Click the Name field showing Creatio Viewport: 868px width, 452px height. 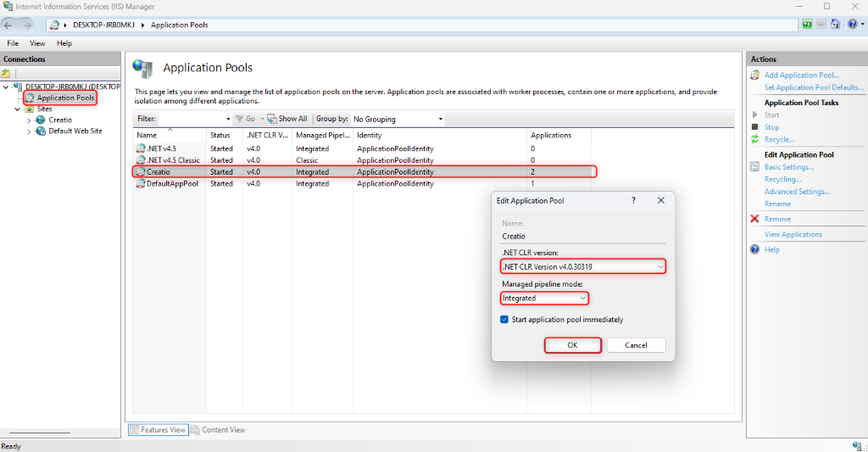(583, 237)
